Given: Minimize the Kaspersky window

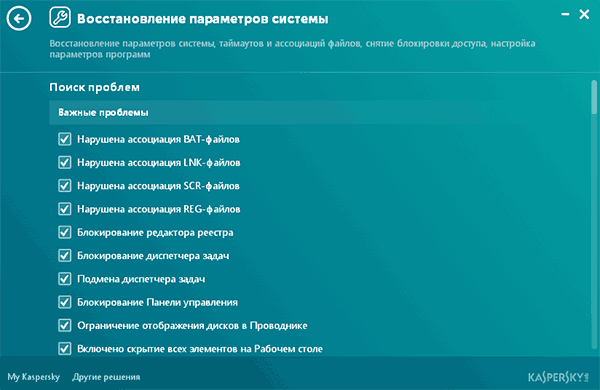Looking at the screenshot, I should [565, 15].
